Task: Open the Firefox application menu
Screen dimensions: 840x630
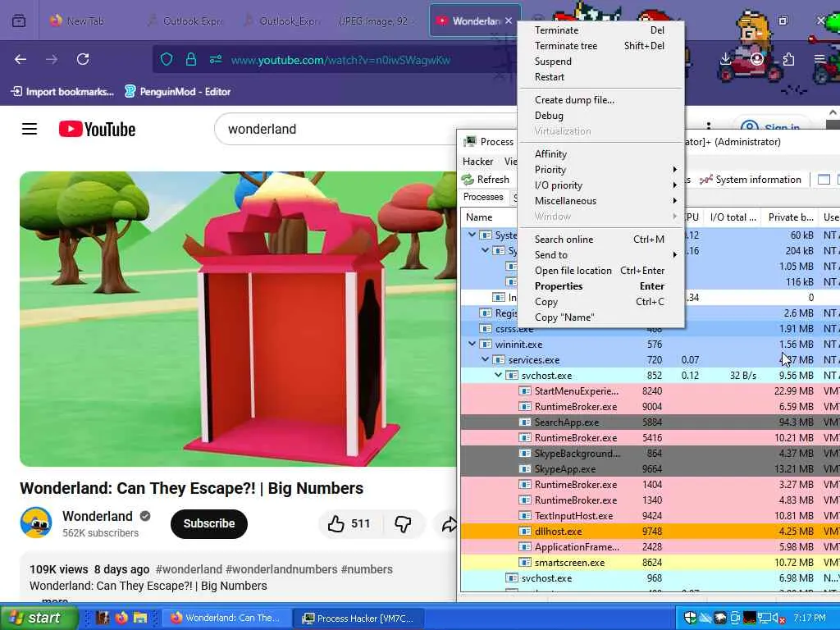Action: coord(819,59)
